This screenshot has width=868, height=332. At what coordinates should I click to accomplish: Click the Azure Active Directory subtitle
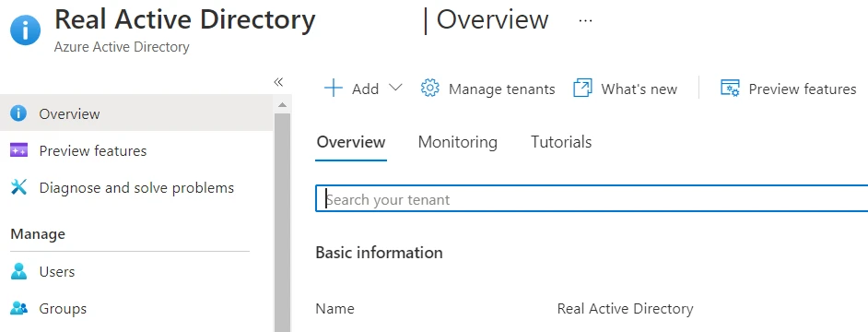pos(122,47)
